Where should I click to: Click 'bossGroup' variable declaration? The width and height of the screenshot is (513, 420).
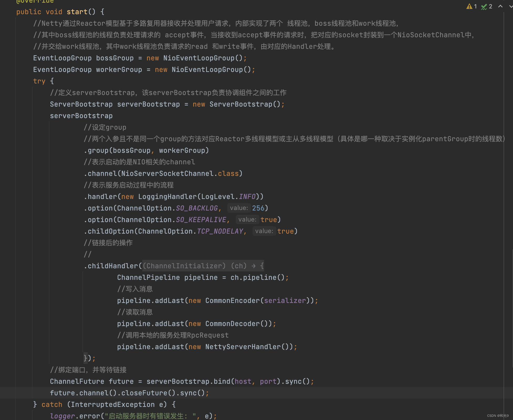click(115, 58)
